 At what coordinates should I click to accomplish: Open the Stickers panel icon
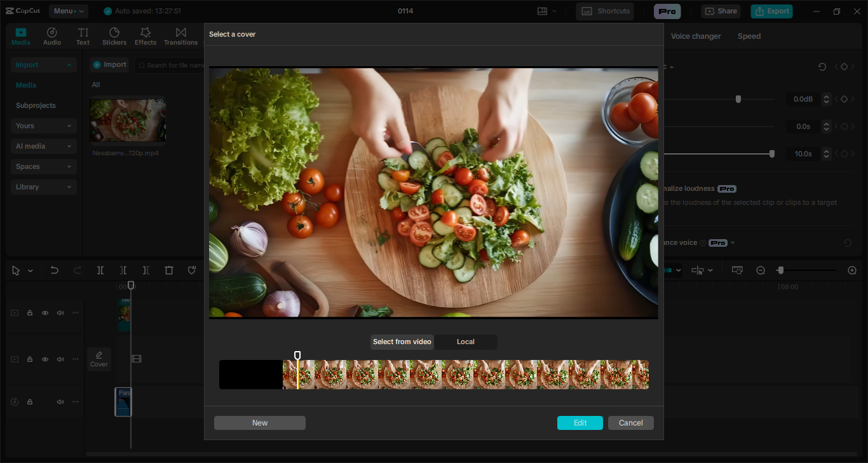click(x=114, y=36)
